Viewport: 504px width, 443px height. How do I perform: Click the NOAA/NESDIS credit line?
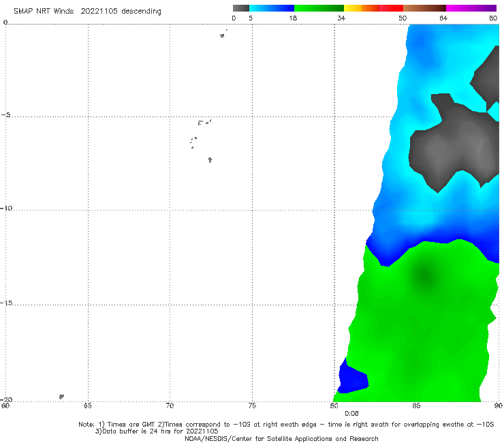coord(281,439)
